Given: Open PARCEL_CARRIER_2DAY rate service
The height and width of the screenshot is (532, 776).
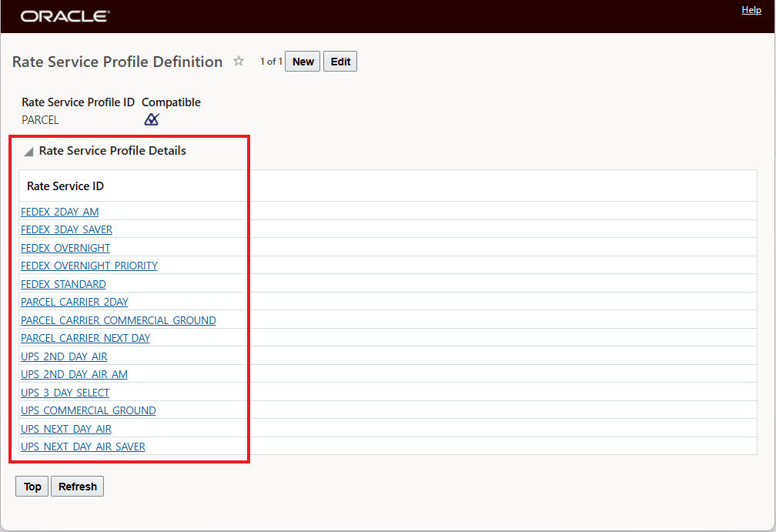Looking at the screenshot, I should pos(75,302).
